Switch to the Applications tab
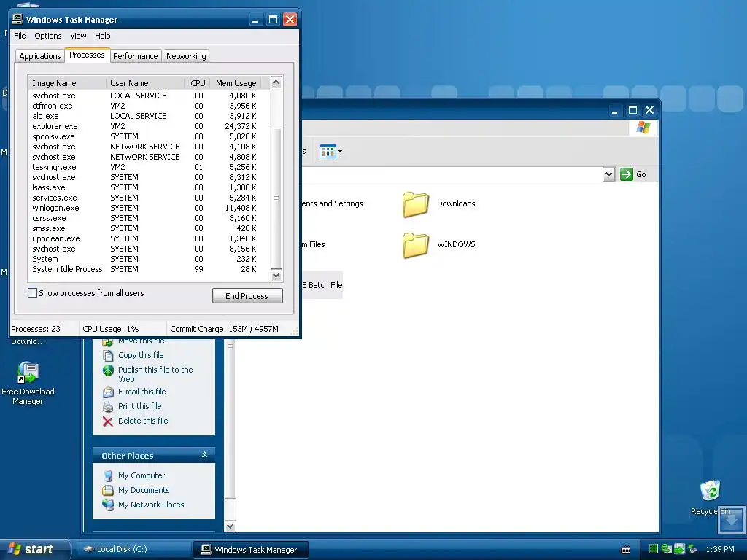 click(40, 56)
